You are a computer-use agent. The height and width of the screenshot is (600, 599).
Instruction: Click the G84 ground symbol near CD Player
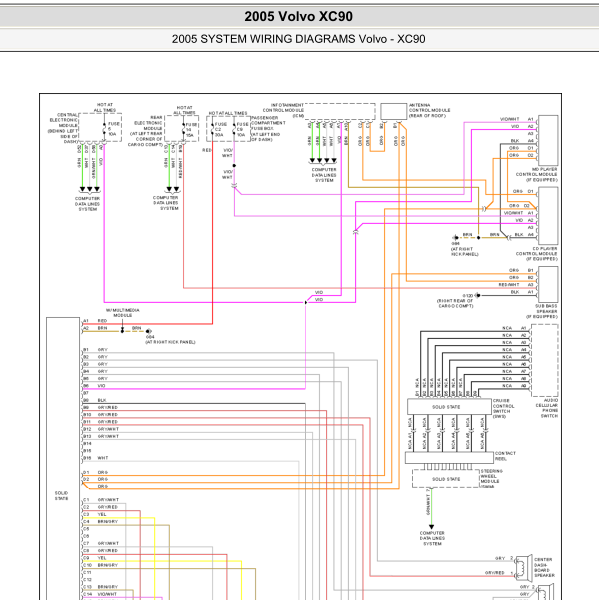pos(455,238)
